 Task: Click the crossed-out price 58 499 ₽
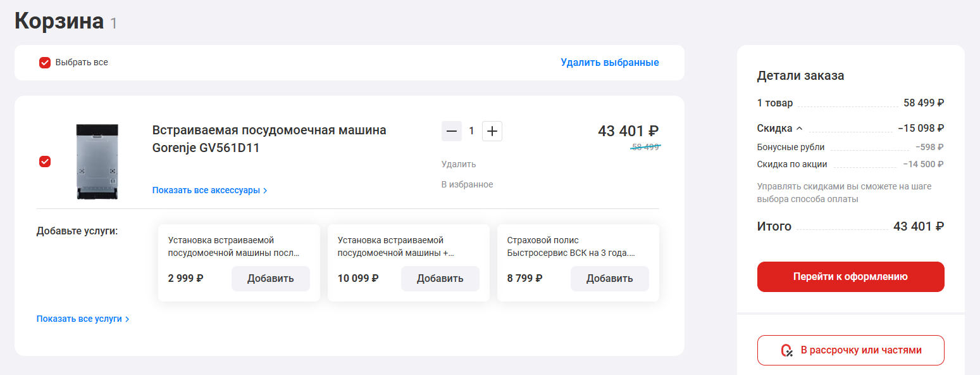pyautogui.click(x=645, y=146)
